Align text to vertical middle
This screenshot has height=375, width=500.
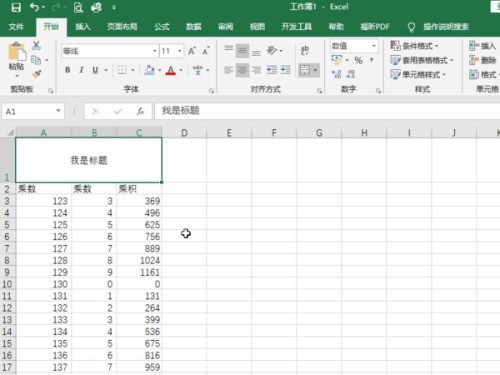pyautogui.click(x=242, y=51)
